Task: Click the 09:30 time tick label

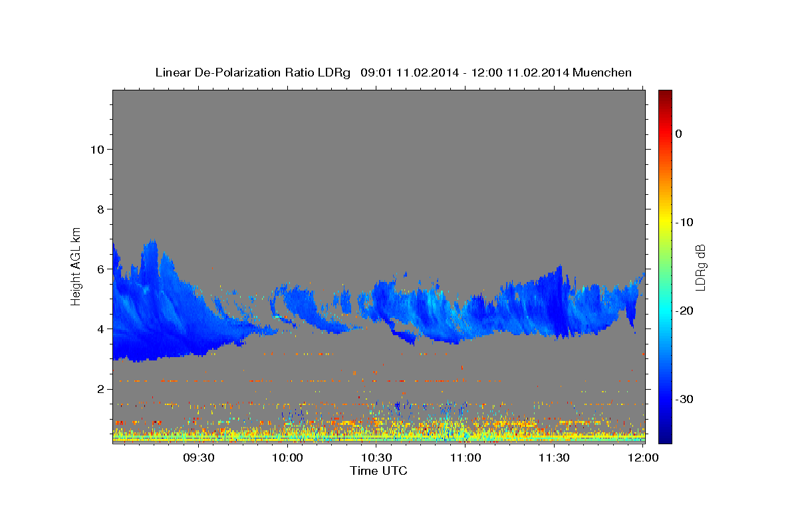Action: [199, 458]
